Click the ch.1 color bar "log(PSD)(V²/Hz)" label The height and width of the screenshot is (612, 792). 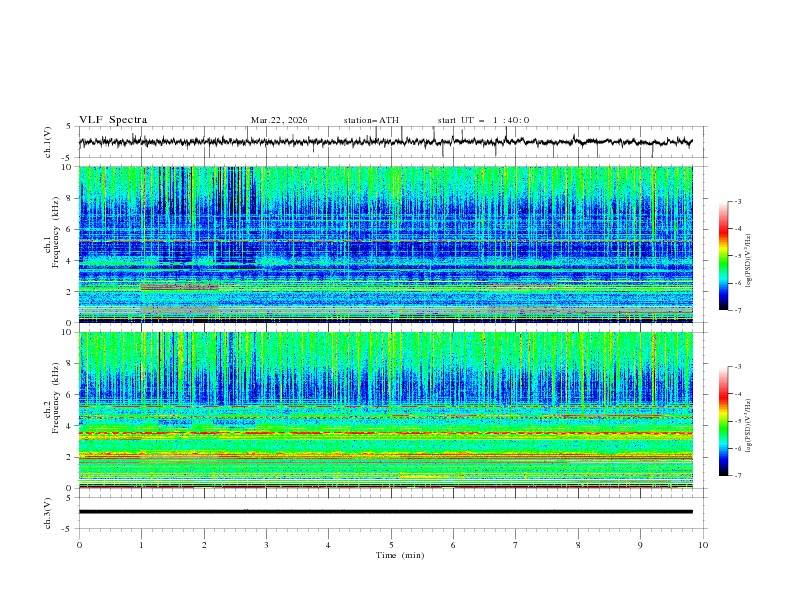point(748,261)
